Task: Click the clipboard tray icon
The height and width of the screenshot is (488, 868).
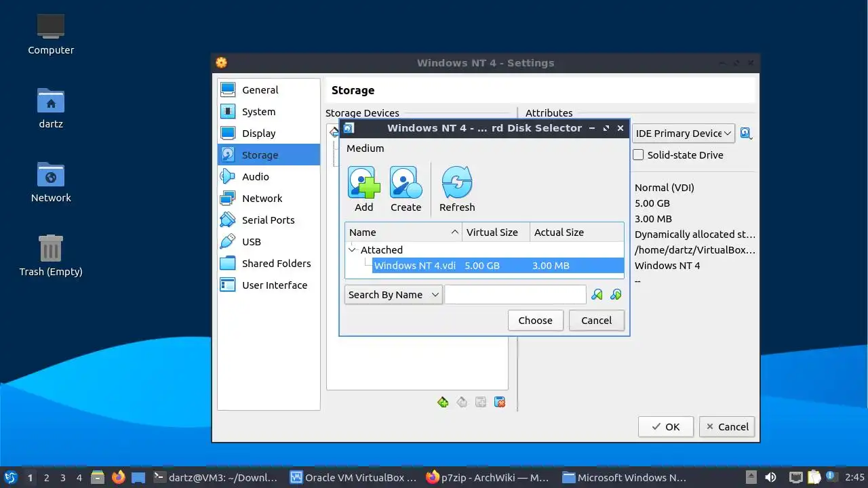Action: (814, 477)
